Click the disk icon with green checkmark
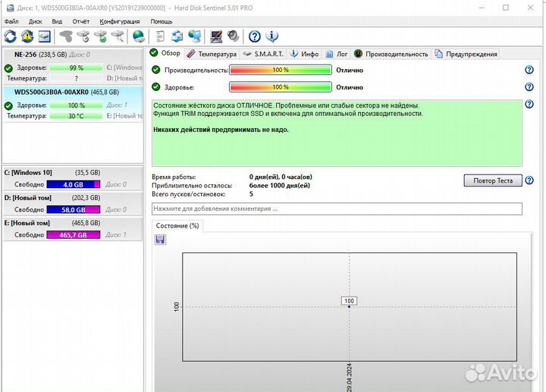546x392 pixels. point(101,36)
